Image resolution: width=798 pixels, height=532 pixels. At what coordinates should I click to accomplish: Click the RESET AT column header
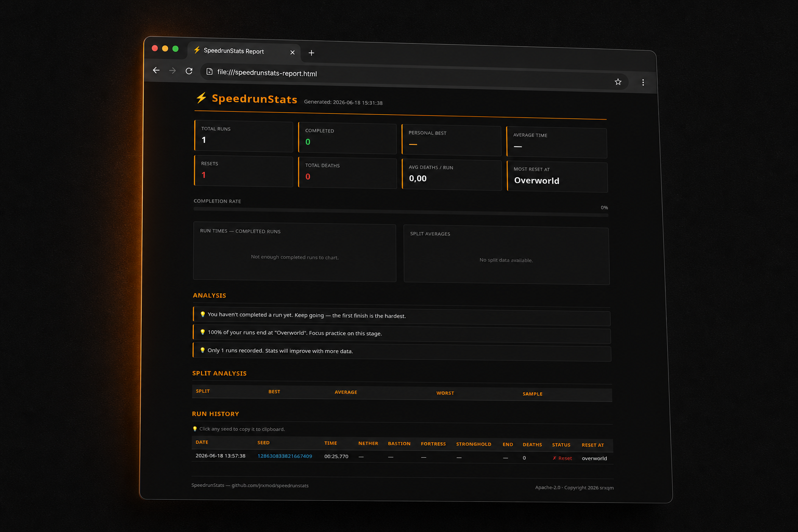point(593,445)
